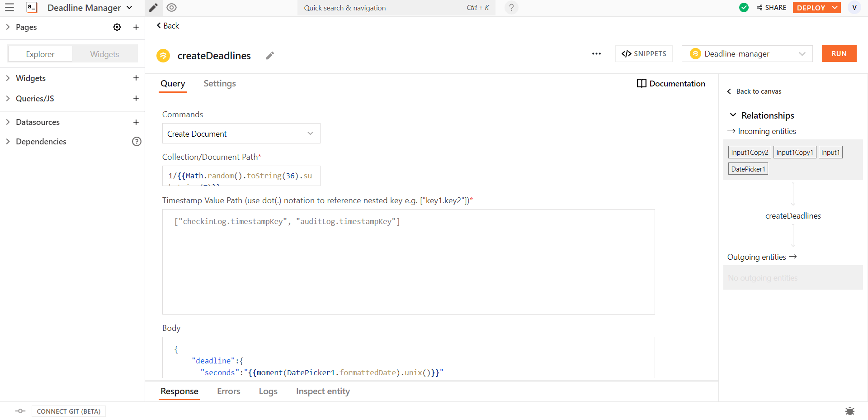Switch to the Settings tab
This screenshot has height=420, width=868.
click(x=219, y=84)
